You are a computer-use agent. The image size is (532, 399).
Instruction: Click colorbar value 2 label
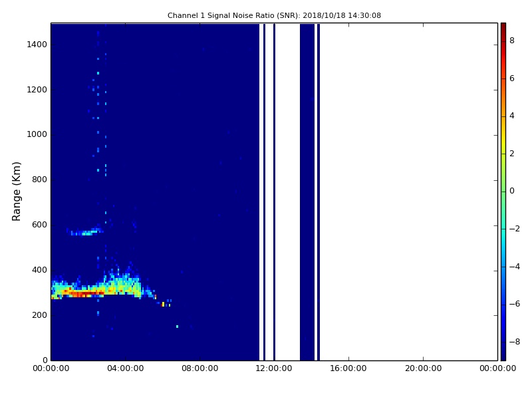512,154
